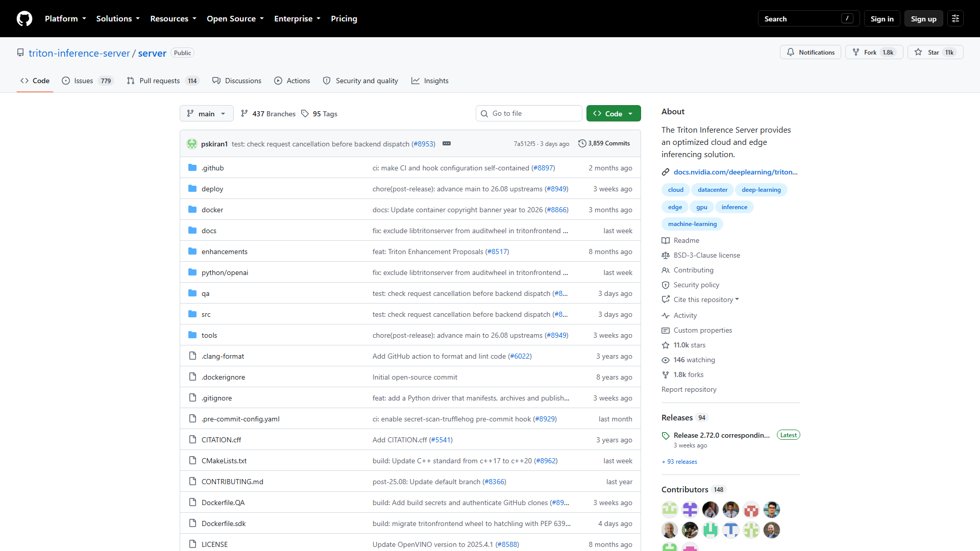Open the main branch selector dropdown
This screenshot has height=551, width=980.
[x=206, y=114]
